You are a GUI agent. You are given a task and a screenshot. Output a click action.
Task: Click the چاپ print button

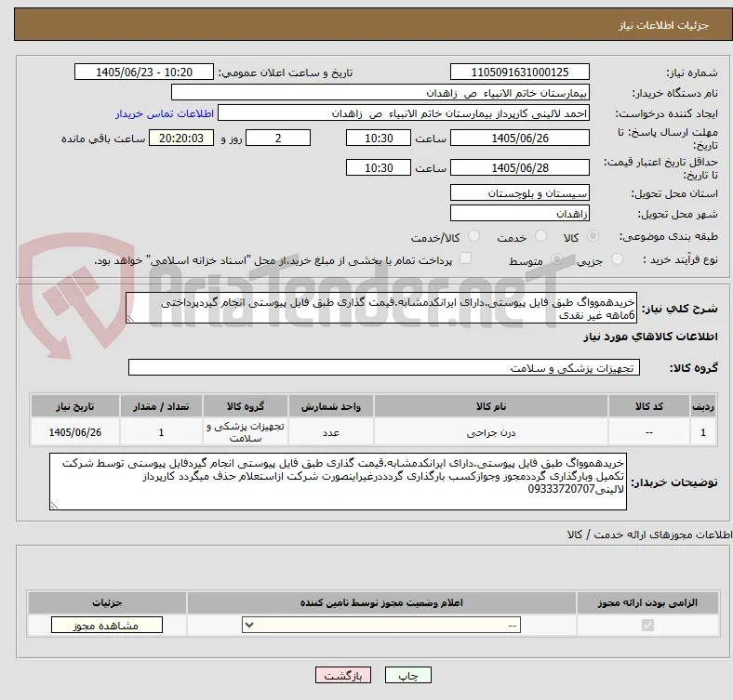pyautogui.click(x=408, y=675)
